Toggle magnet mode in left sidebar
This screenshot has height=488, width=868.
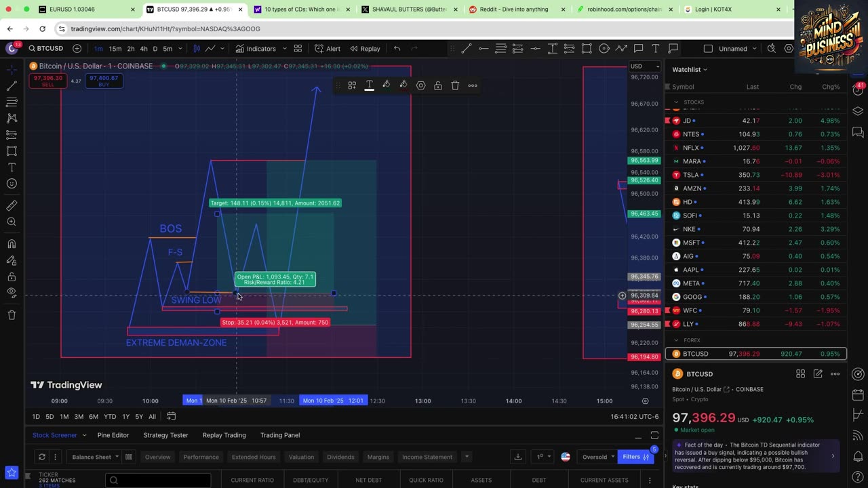point(12,244)
